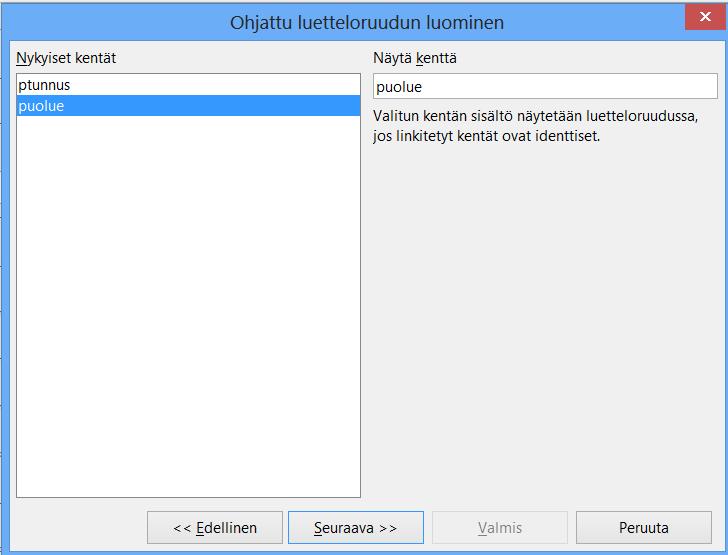Place cursor after puolue in display field

pos(423,87)
